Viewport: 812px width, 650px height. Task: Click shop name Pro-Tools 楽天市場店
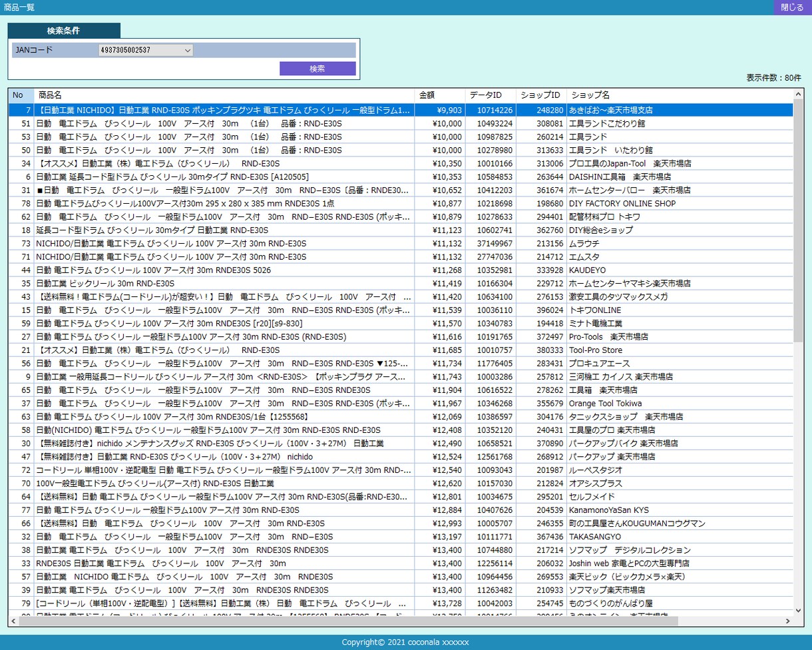click(608, 336)
